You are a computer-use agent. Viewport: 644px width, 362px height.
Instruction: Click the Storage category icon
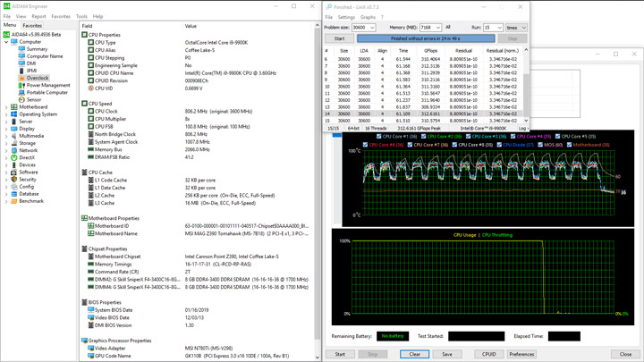click(x=14, y=143)
